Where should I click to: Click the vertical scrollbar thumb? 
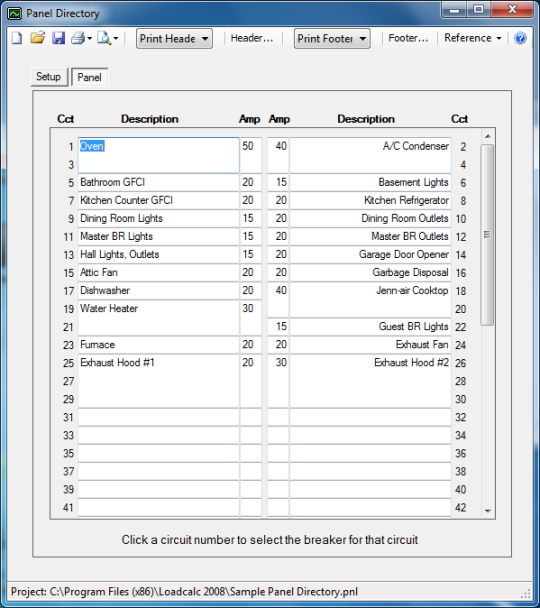(487, 235)
